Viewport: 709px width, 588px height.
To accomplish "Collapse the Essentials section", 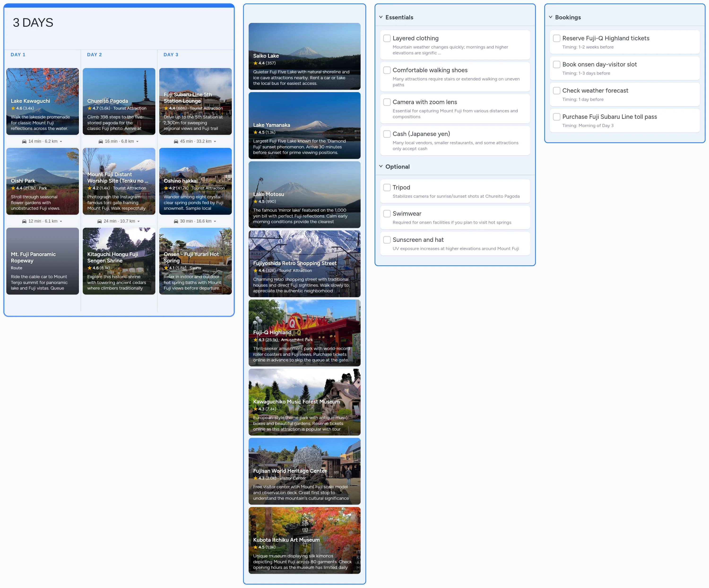I will click(381, 17).
